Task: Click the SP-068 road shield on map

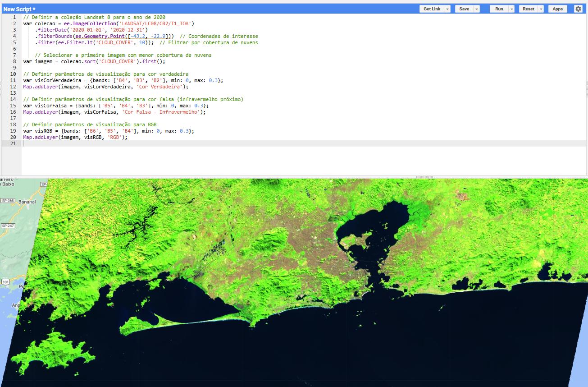Action: [x=8, y=201]
